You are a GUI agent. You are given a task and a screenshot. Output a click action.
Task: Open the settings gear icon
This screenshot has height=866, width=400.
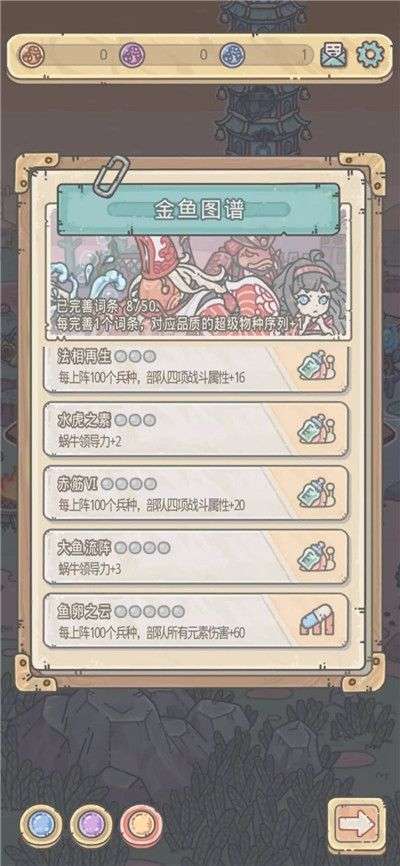coord(369,55)
